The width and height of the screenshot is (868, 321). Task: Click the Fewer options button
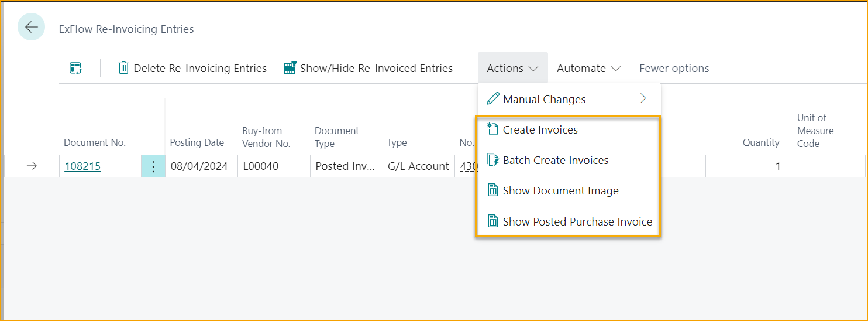point(674,68)
